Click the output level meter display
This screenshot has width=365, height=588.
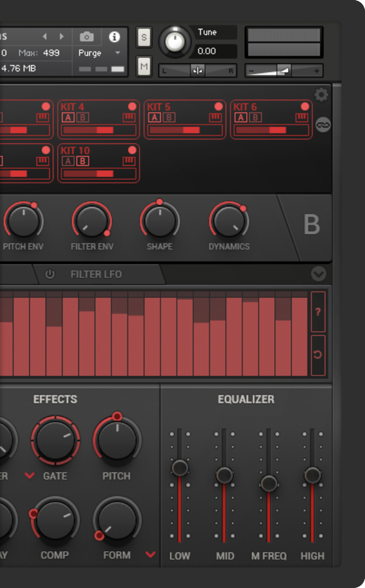point(284,42)
